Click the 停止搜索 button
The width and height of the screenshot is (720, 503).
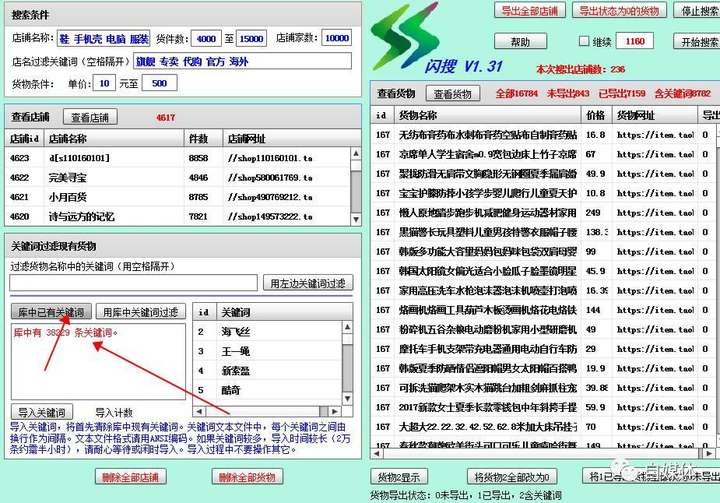[x=698, y=11]
